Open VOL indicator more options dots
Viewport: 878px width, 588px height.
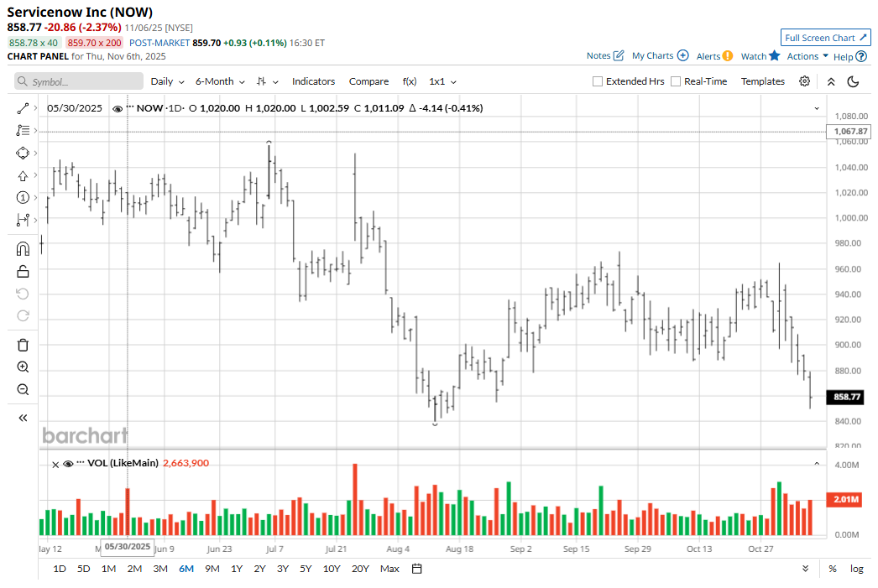point(80,461)
